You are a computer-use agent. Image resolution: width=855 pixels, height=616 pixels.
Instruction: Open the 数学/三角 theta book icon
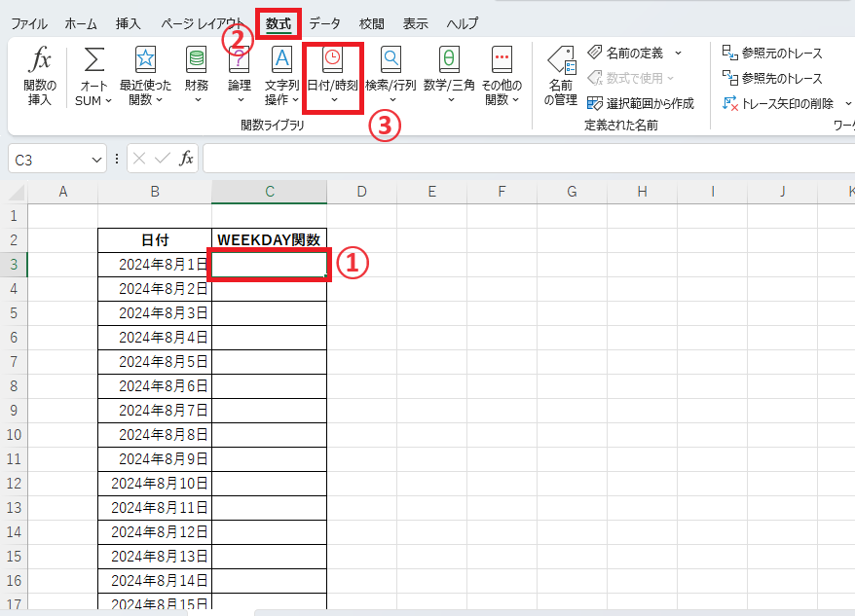[x=449, y=59]
